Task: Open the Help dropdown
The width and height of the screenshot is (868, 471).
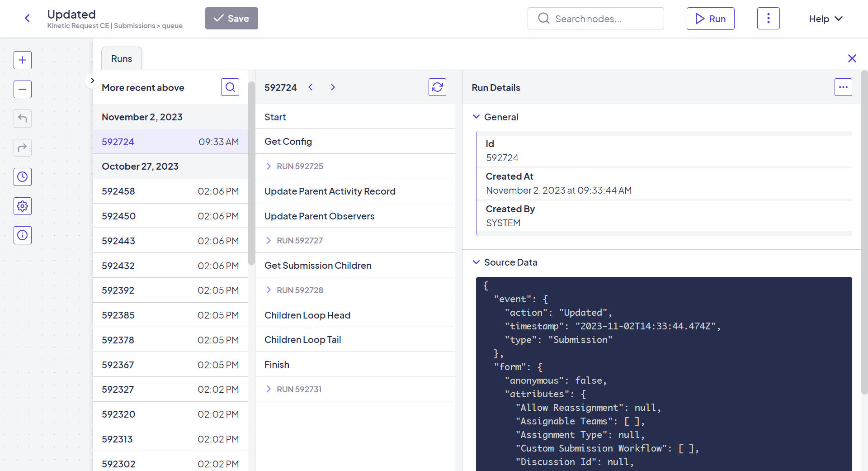Action: coord(826,19)
